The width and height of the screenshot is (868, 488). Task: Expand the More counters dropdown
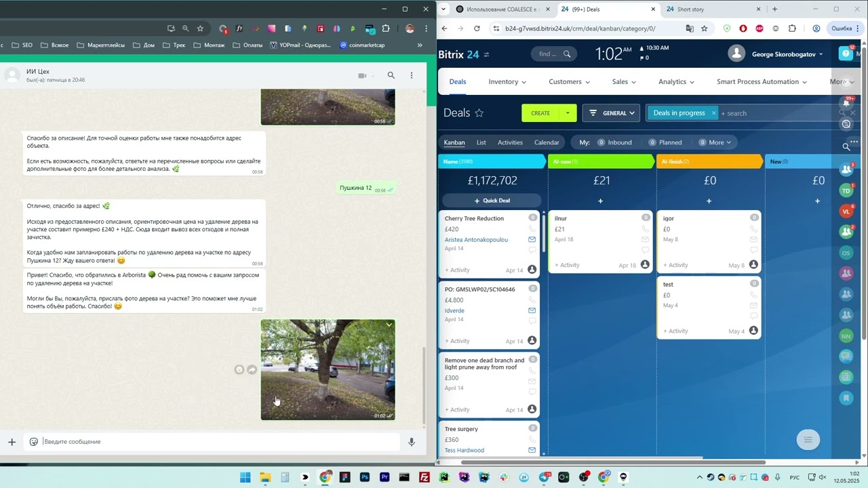(715, 142)
